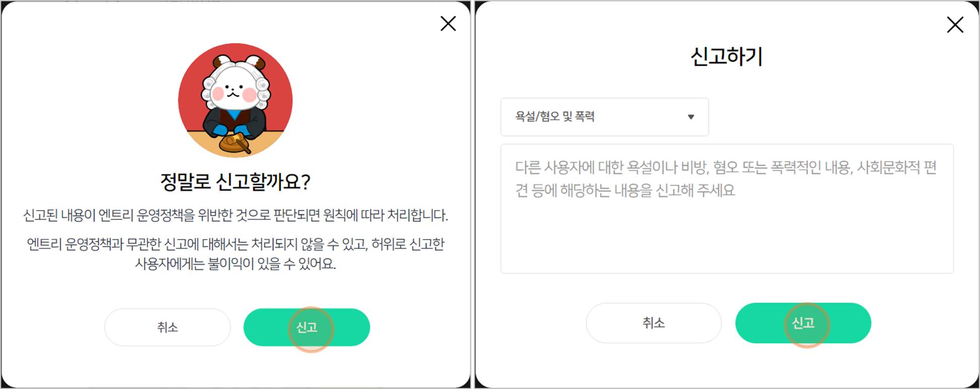Click the judge mascot character illustration
The image size is (980, 389).
[x=235, y=100]
